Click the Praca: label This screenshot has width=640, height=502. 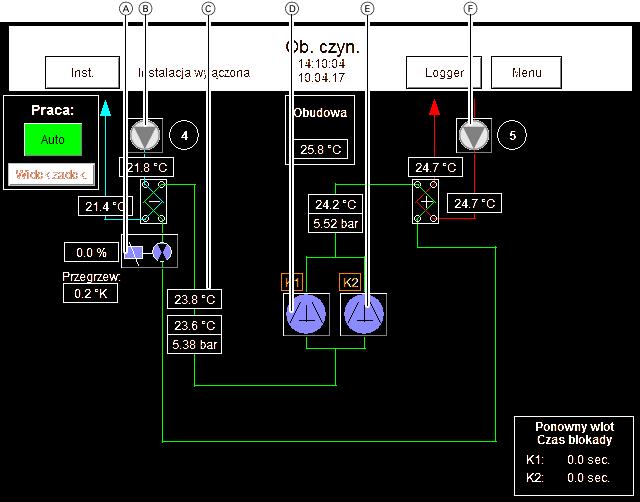52,110
